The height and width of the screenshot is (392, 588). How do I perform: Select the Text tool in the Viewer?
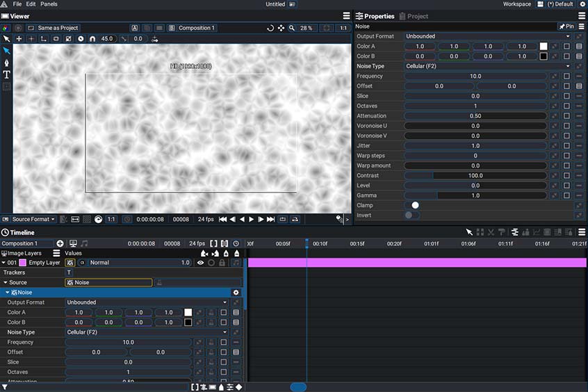point(6,74)
